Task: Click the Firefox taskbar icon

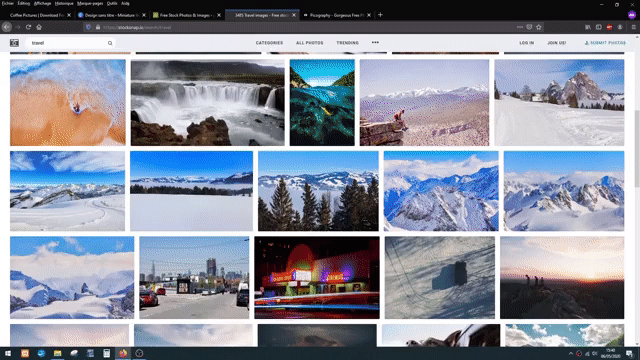Action: click(123, 353)
